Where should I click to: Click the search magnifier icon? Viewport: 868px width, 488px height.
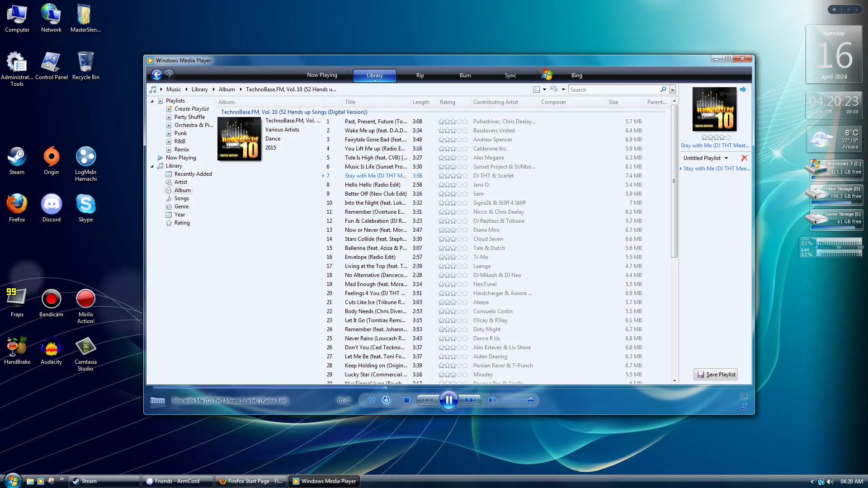point(663,89)
